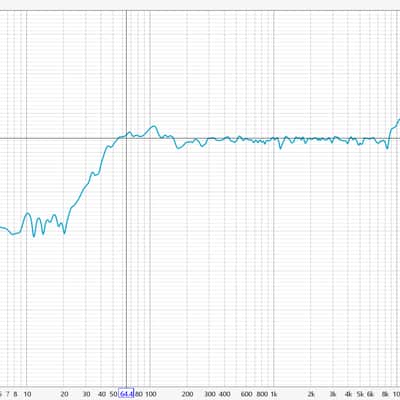The width and height of the screenshot is (400, 400).
Task: Click the 100 label on frequency axis
Action: 151,394
